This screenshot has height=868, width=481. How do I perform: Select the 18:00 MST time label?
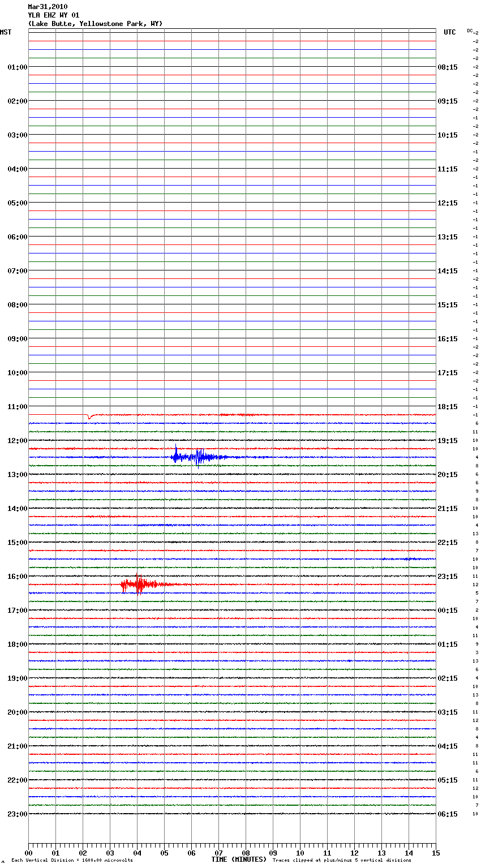pyautogui.click(x=18, y=644)
